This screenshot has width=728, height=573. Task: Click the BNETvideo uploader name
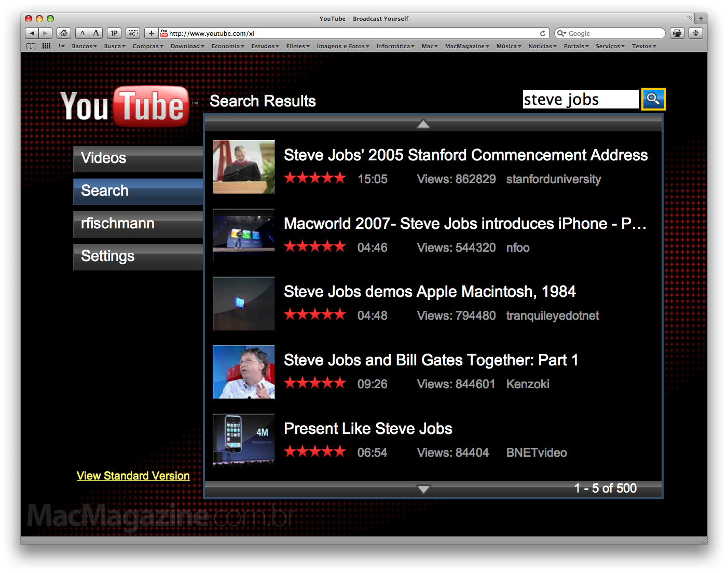[x=537, y=453]
